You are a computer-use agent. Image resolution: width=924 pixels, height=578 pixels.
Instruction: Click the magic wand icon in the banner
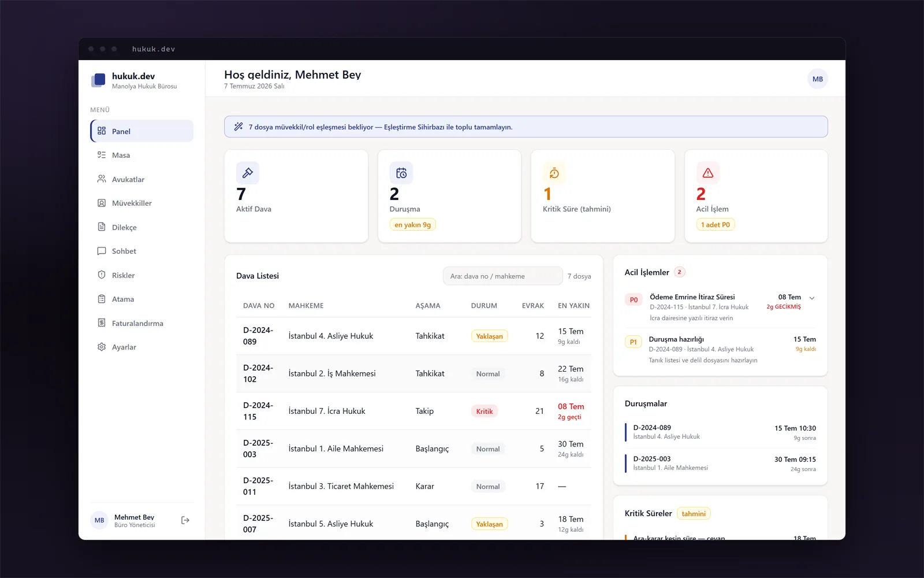239,127
